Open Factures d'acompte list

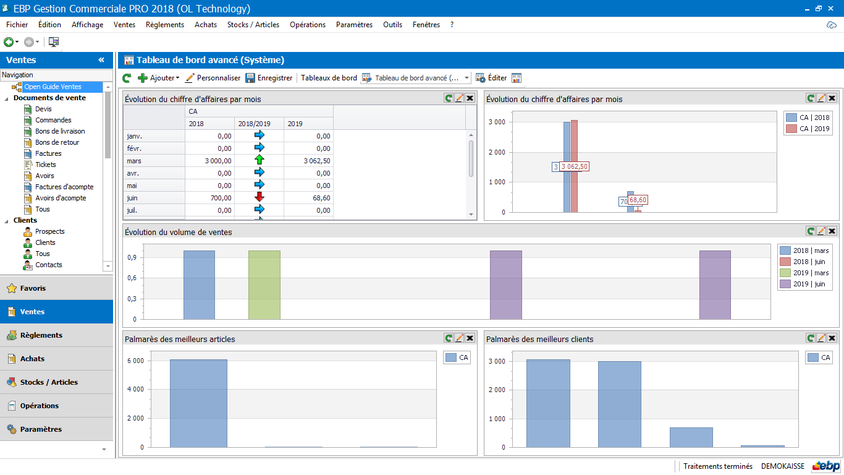(64, 187)
